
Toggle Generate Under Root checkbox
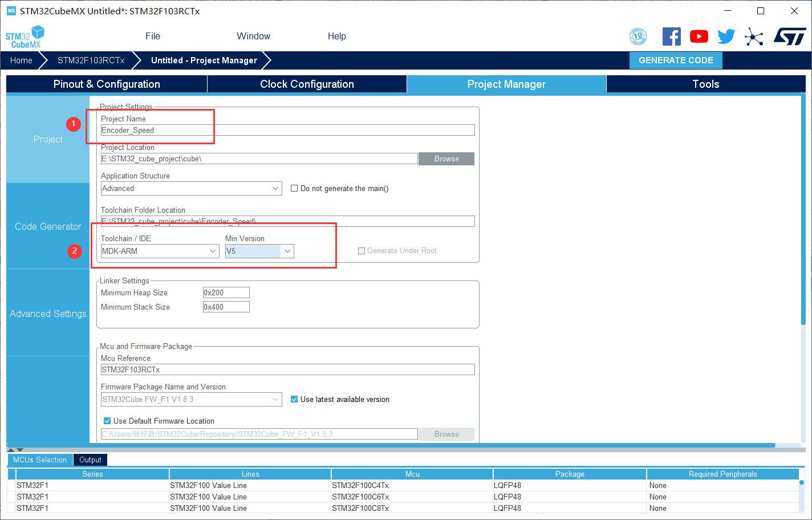[x=361, y=251]
